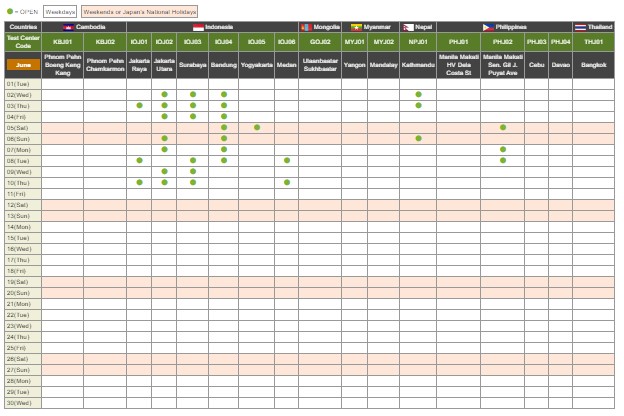Click the 20(Sun) date row label
Screen dimensions: 624x416
coord(23,293)
